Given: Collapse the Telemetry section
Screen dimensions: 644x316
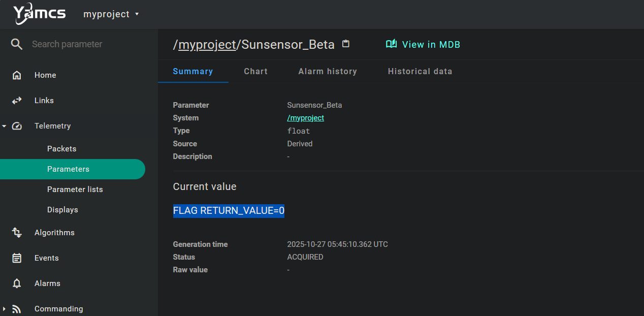Looking at the screenshot, I should [x=4, y=126].
